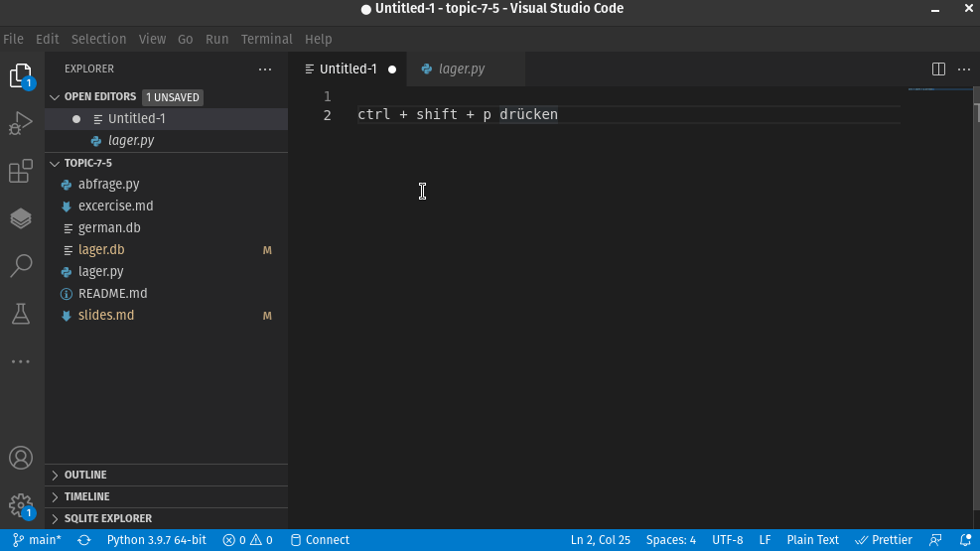This screenshot has height=551, width=980.
Task: Open the Help menu
Action: 318,39
